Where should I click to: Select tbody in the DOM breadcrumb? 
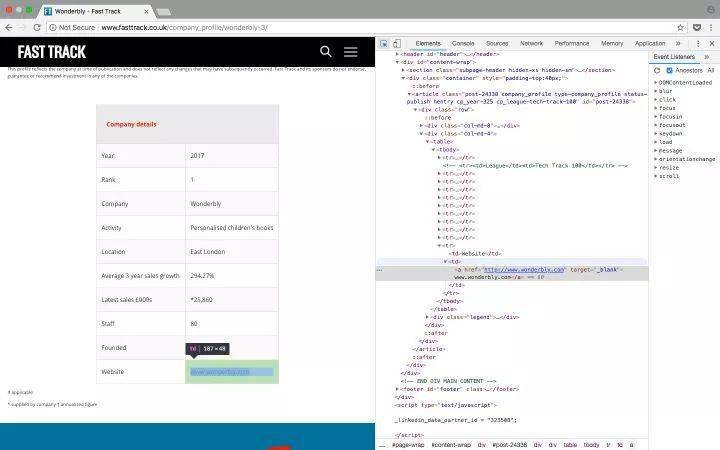(x=591, y=445)
